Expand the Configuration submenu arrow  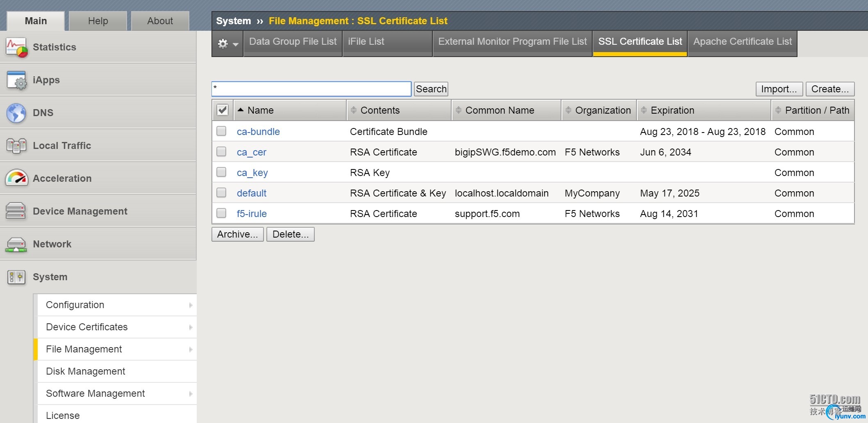click(x=191, y=305)
